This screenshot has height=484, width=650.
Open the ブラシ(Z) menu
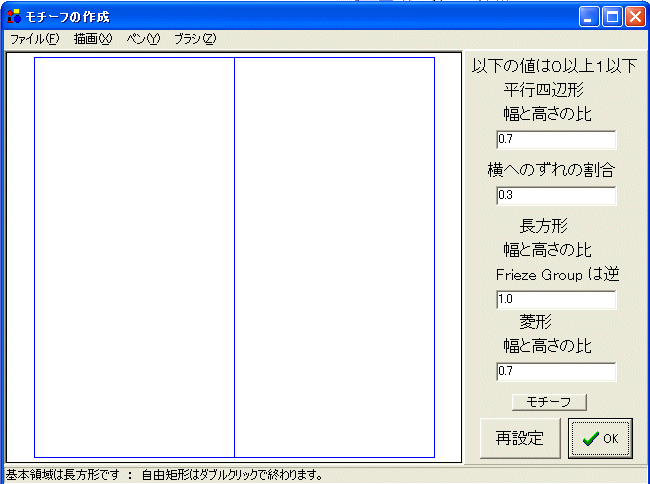[195, 39]
